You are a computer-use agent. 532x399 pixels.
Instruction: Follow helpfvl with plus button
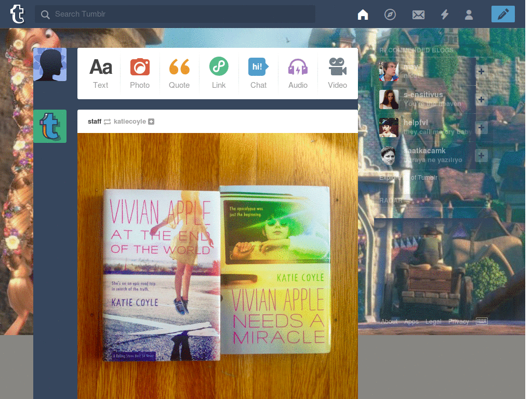481,128
